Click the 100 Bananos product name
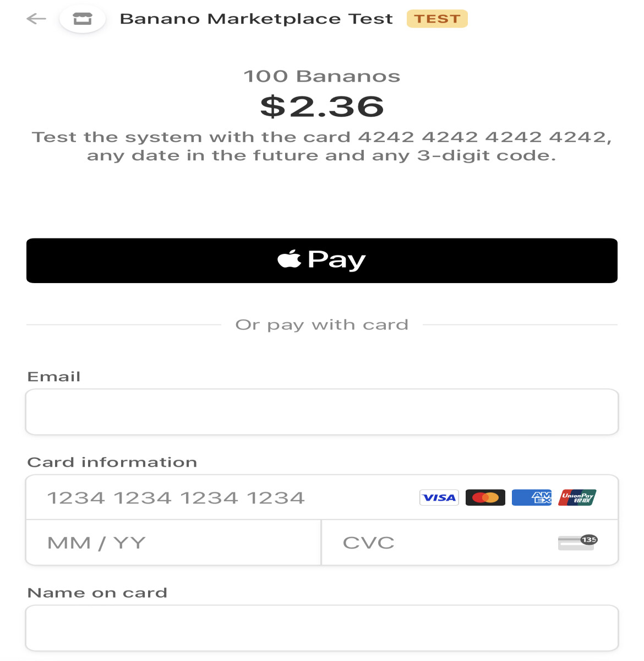This screenshot has width=644, height=661. (x=322, y=76)
